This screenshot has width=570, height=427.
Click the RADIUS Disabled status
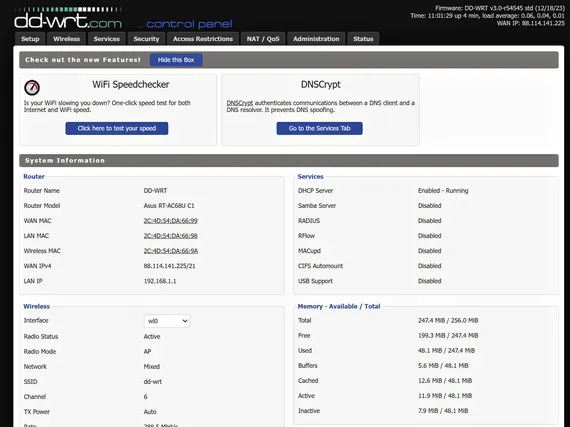tap(430, 221)
